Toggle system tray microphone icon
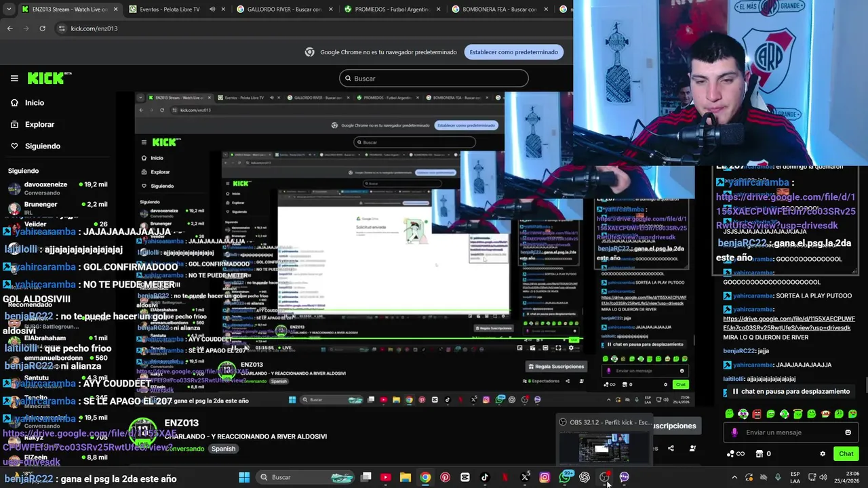 (778, 477)
